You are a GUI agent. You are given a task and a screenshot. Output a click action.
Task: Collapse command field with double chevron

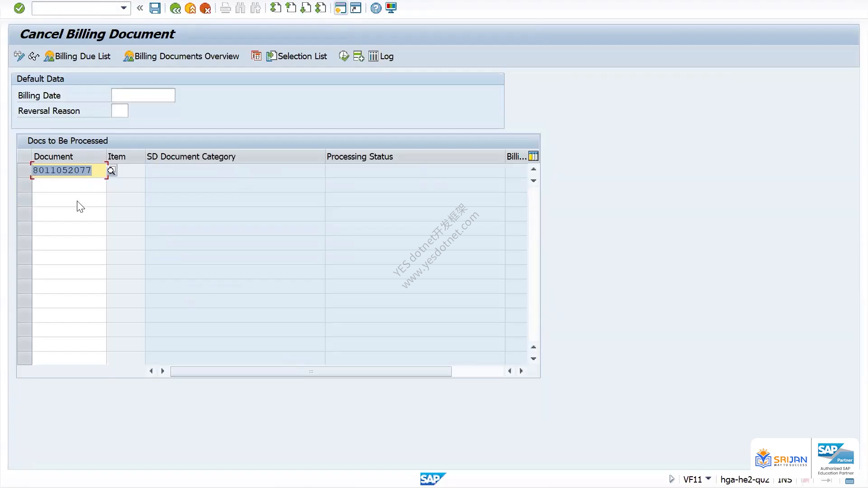[x=140, y=8]
